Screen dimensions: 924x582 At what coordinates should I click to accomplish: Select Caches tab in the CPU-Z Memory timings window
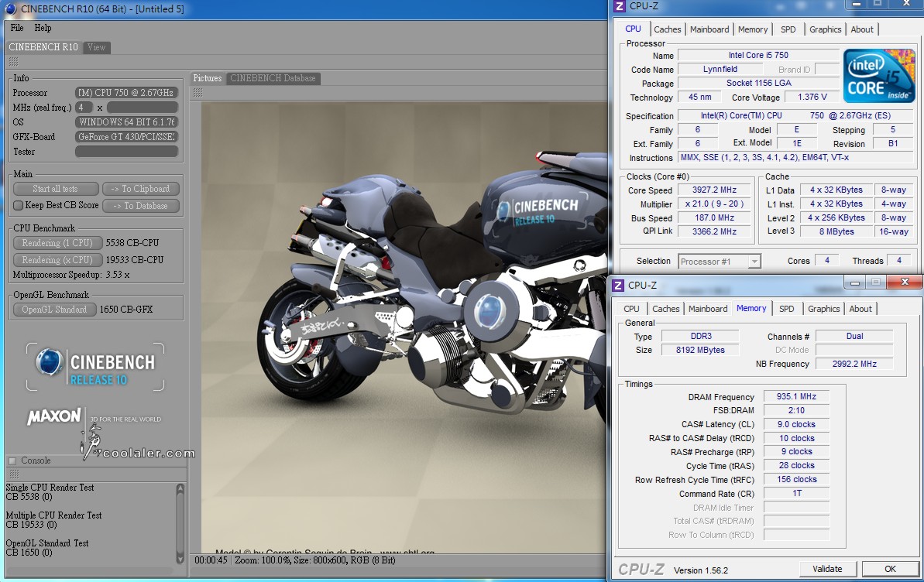[x=666, y=309]
